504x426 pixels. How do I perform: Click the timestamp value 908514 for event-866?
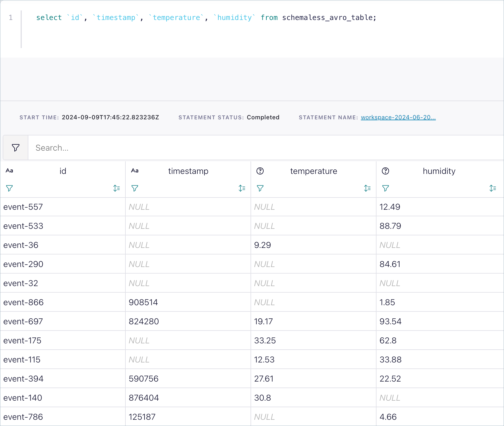144,302
